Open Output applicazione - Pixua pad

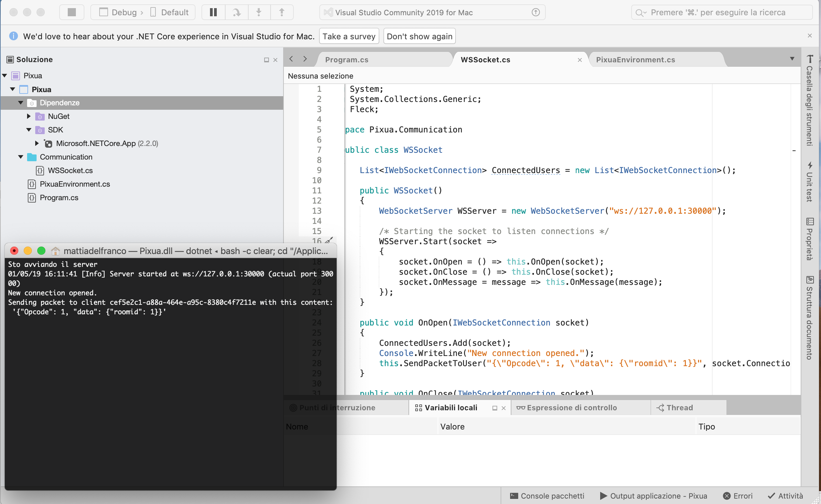tap(653, 496)
